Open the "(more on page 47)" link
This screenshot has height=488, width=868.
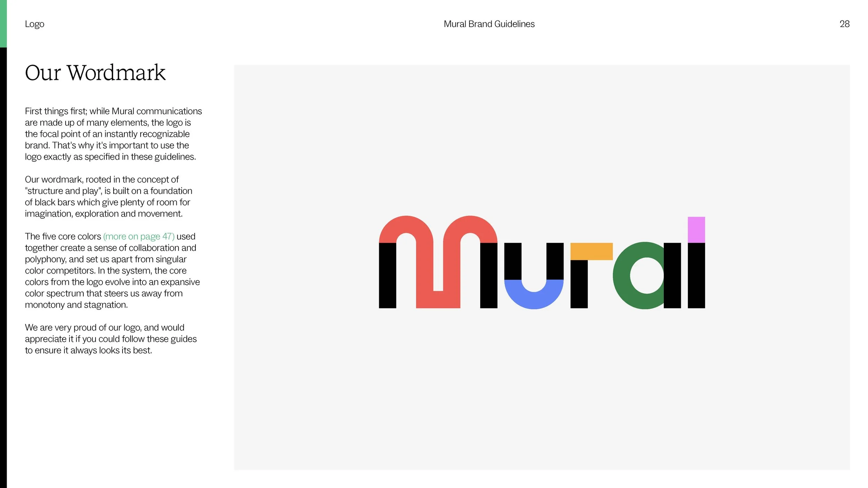[x=139, y=237]
